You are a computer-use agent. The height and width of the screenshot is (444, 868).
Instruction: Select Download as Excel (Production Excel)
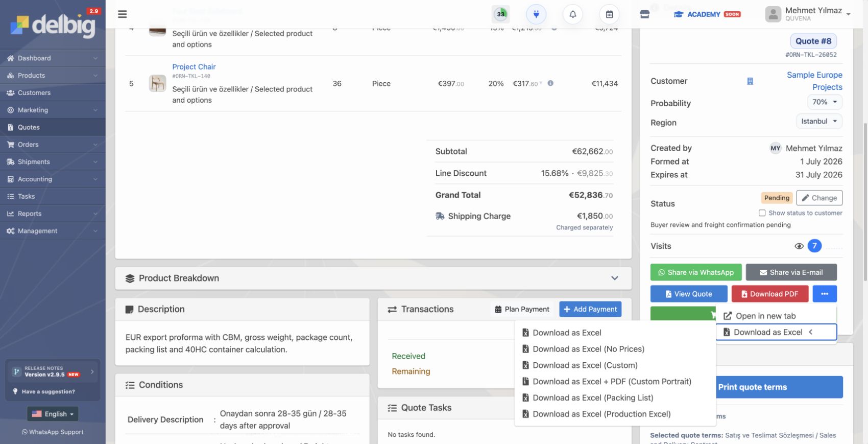pos(614,414)
